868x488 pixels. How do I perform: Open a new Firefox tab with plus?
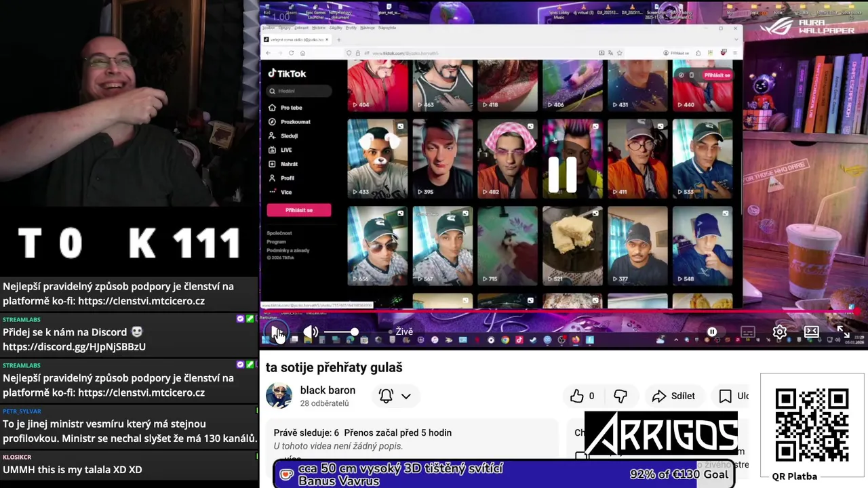click(x=338, y=39)
